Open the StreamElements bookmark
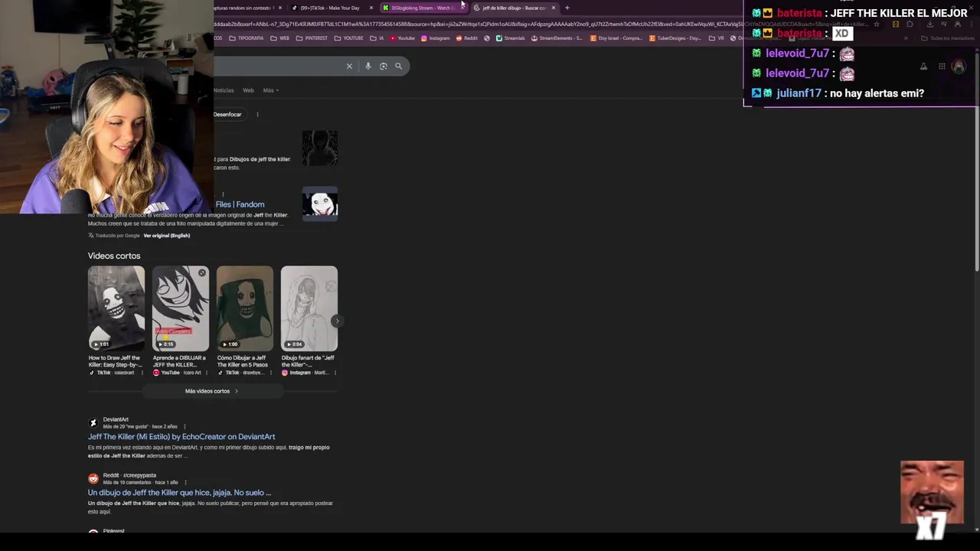Viewport: 980px width, 551px height. [x=557, y=38]
